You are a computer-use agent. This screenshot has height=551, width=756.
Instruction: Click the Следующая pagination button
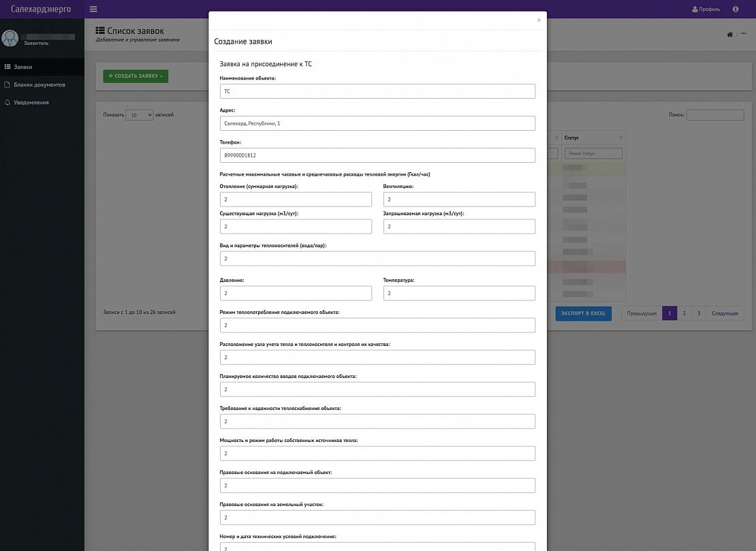(725, 313)
